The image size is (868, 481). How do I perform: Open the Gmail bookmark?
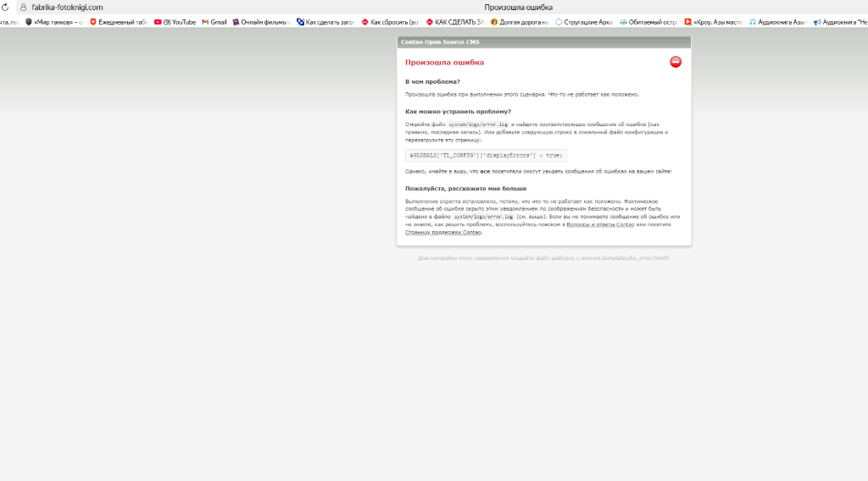click(x=214, y=22)
